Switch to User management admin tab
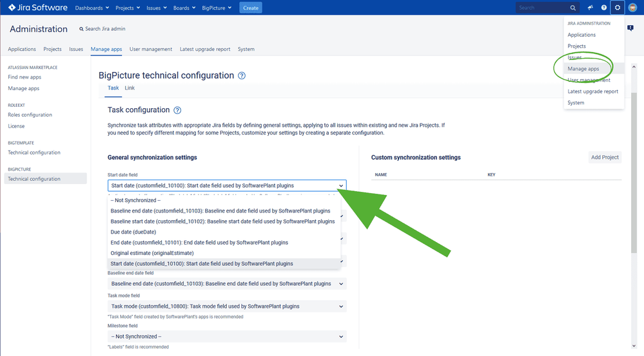Screen dimensions: 644x356 pyautogui.click(x=151, y=49)
